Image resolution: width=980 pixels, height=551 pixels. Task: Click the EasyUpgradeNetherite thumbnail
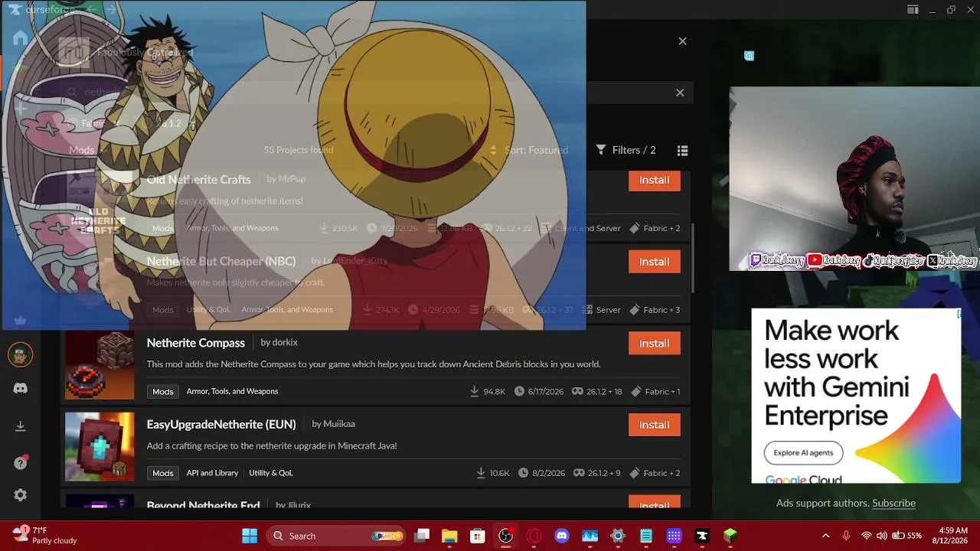click(x=100, y=447)
